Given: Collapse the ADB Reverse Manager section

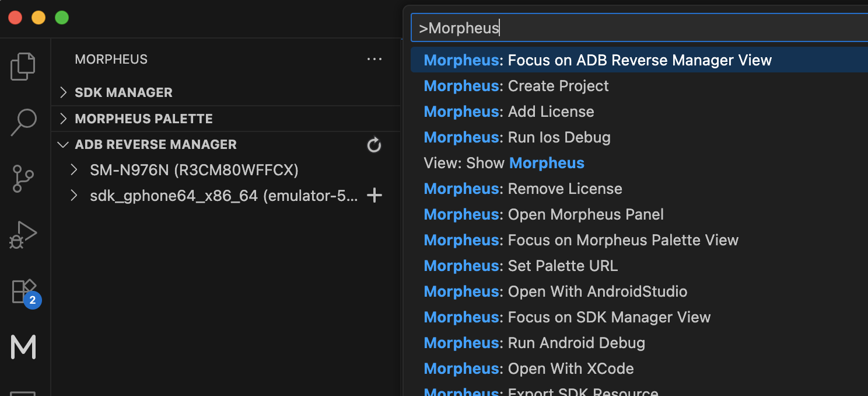Looking at the screenshot, I should pos(64,144).
